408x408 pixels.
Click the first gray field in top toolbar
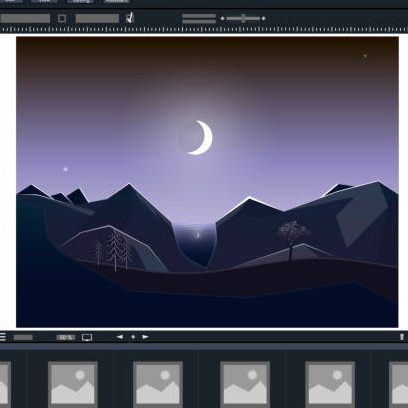[25, 18]
